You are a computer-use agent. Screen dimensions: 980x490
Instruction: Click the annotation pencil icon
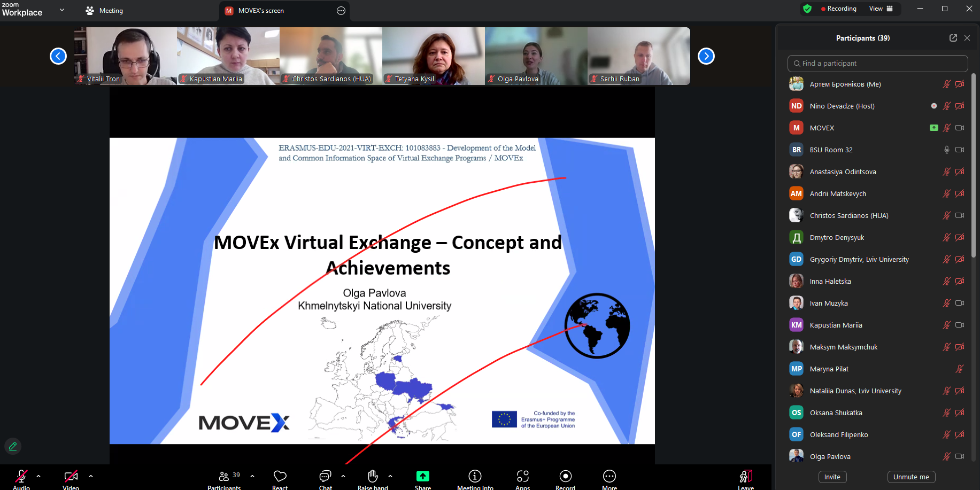pyautogui.click(x=13, y=446)
